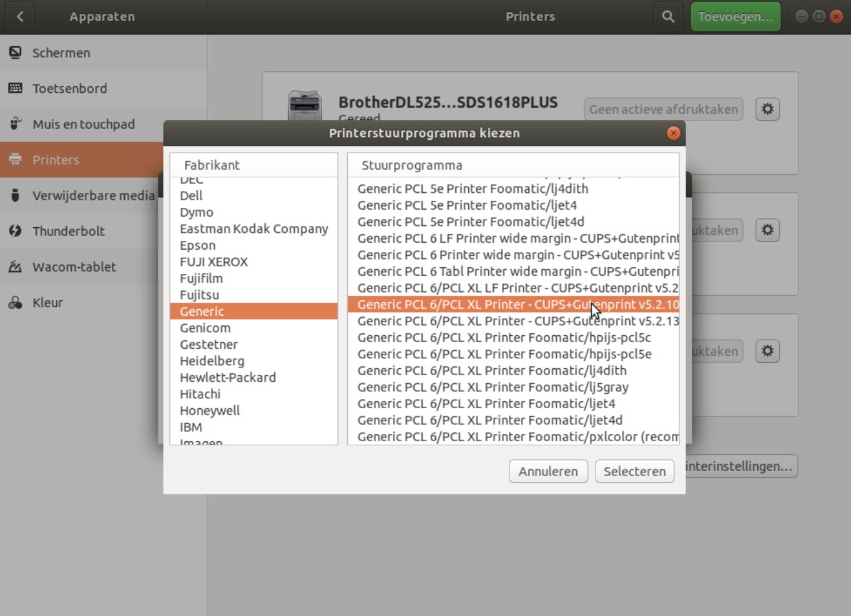Click the Stuurprogramma column header
This screenshot has width=851, height=616.
pos(513,165)
